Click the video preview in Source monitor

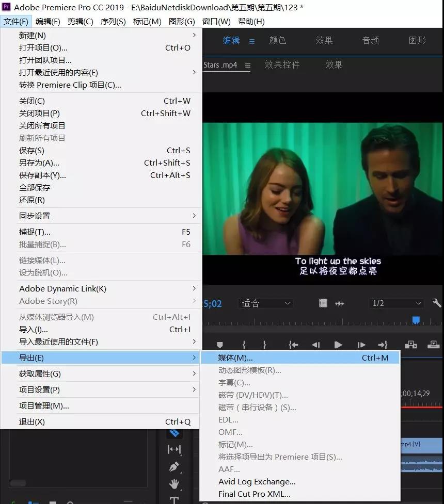point(322,189)
